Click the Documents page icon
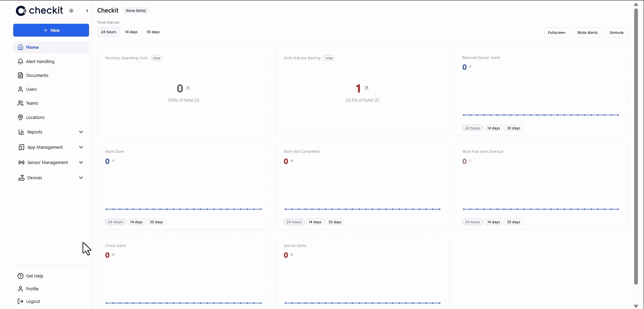Image resolution: width=644 pixels, height=309 pixels. tap(20, 75)
